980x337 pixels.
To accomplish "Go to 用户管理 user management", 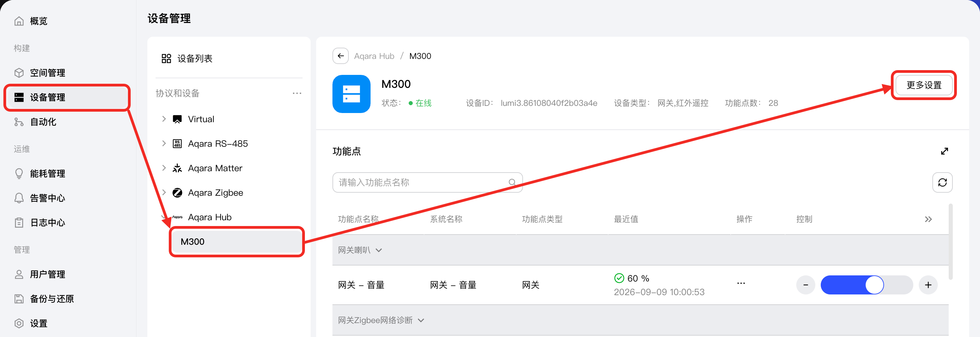I will (39, 274).
